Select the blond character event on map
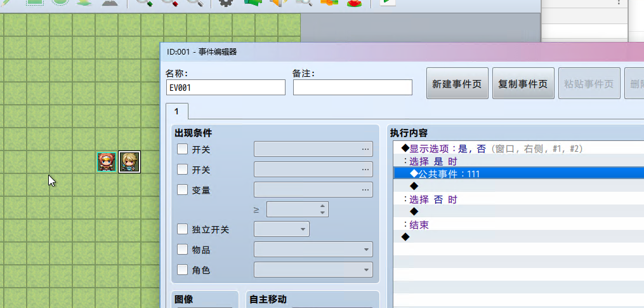Viewport: 644px width, 308px height. tap(129, 162)
